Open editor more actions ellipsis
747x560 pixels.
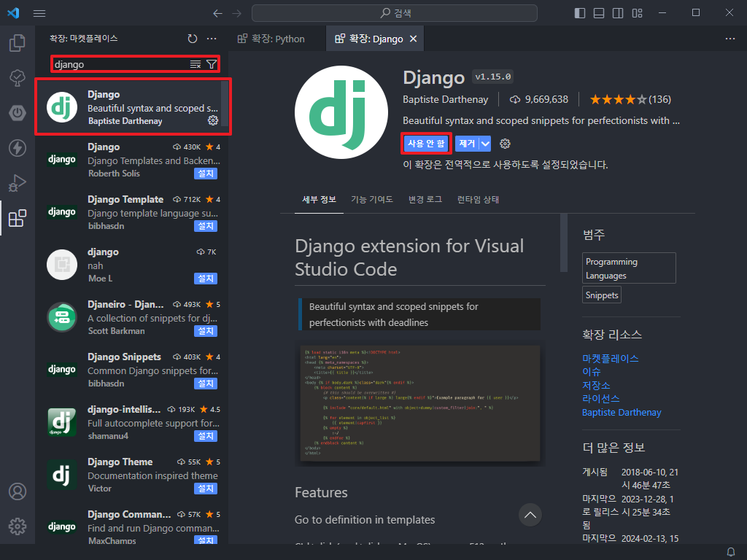(x=729, y=39)
